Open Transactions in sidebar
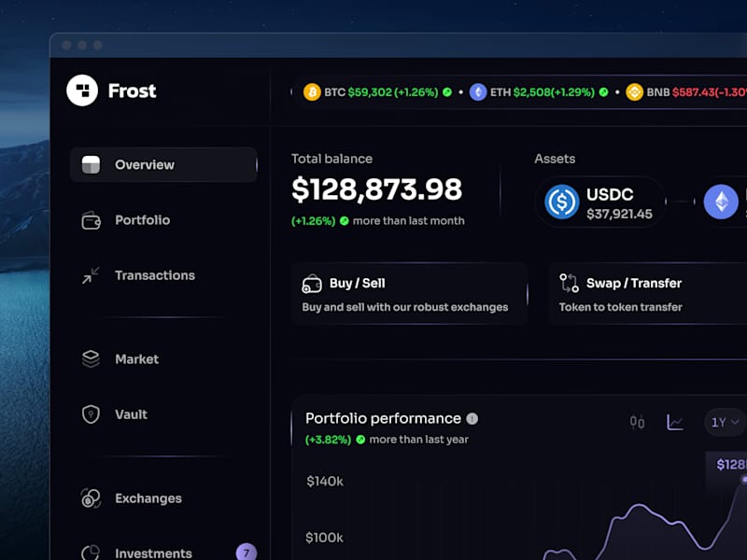 click(154, 275)
